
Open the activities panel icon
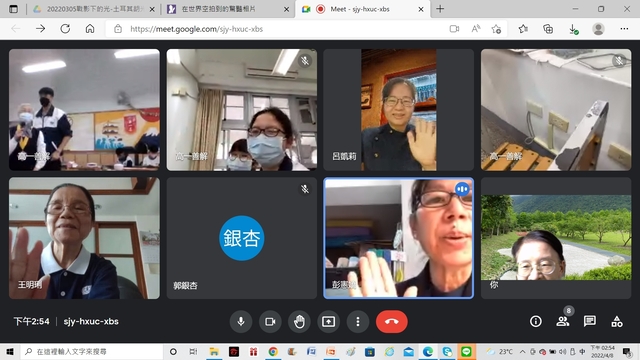617,322
